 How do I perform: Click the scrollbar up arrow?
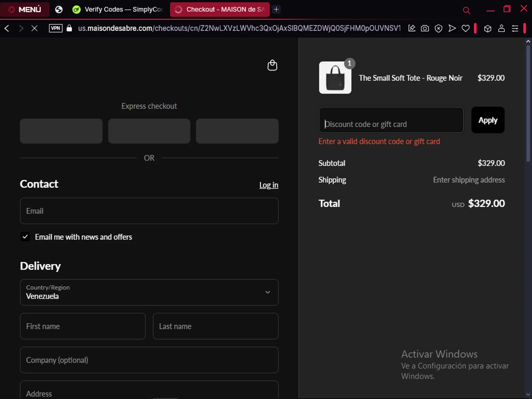[528, 41]
